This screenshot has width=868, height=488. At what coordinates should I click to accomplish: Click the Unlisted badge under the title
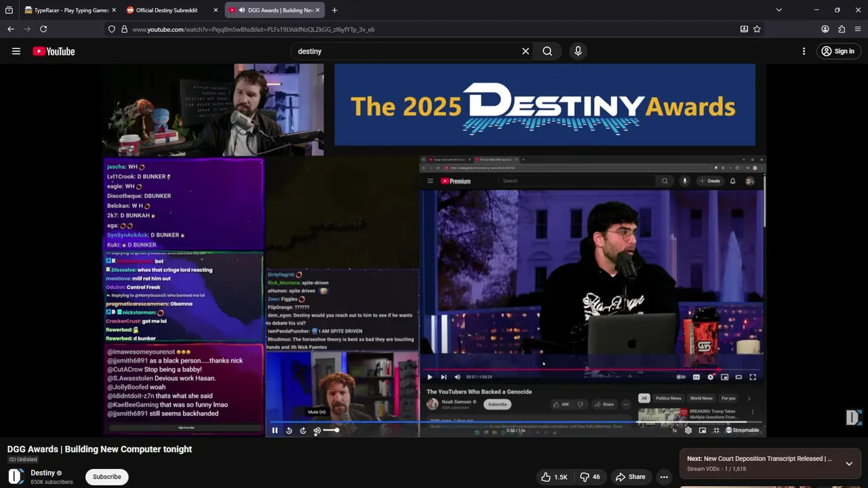pos(22,460)
